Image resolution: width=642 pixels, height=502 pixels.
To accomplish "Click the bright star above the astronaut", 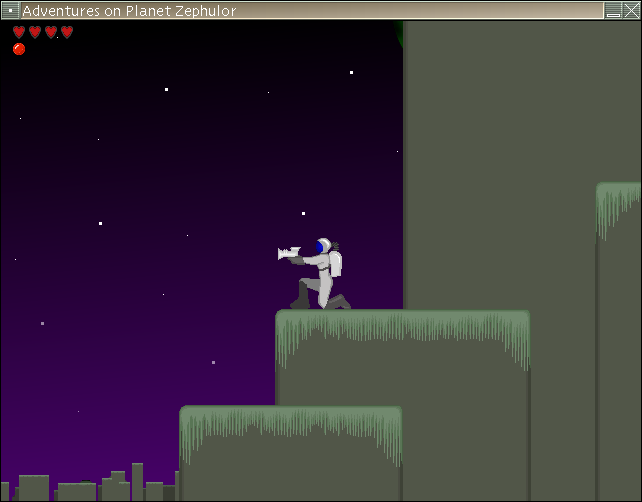I will coord(304,212).
